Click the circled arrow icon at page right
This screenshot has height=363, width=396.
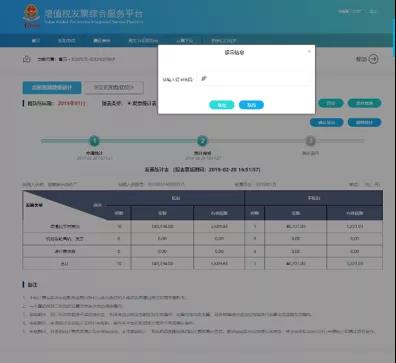[x=374, y=59]
